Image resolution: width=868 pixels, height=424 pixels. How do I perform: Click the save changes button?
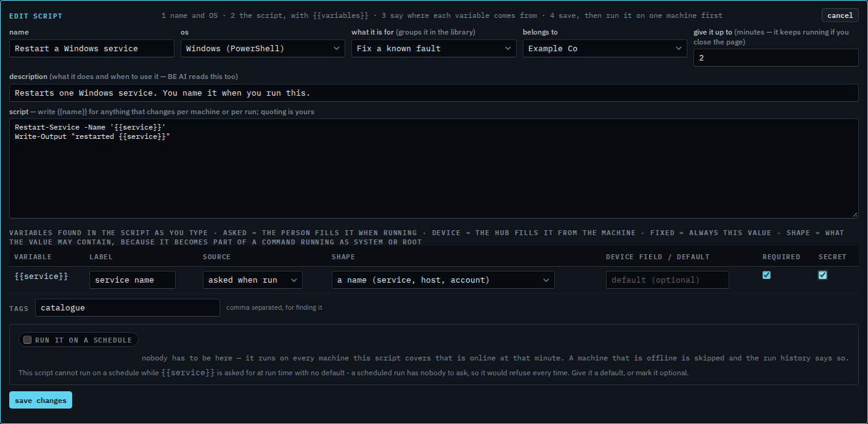coord(41,400)
